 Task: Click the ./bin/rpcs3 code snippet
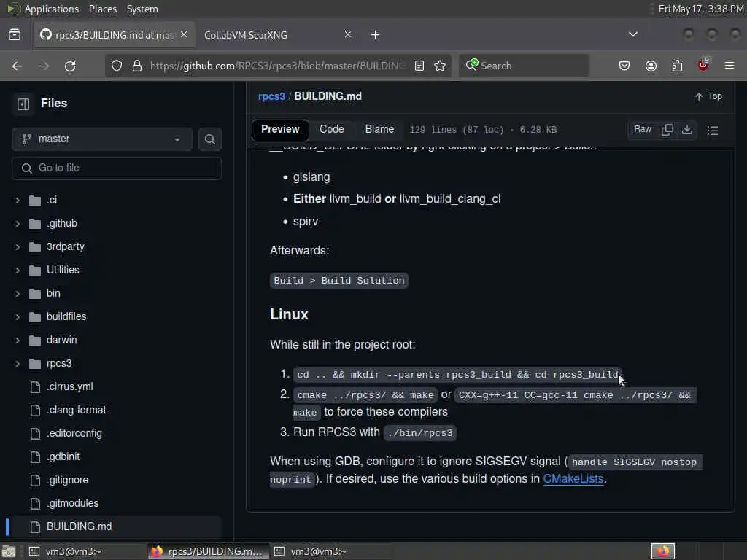click(420, 433)
